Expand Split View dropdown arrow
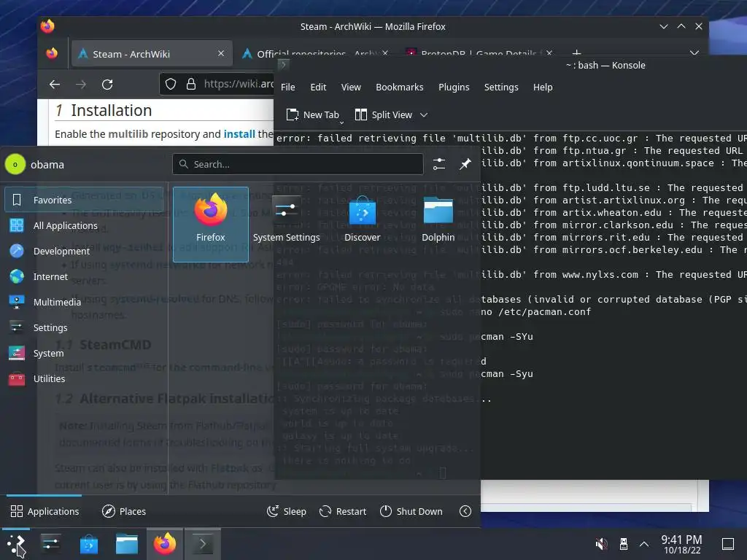 coord(424,114)
